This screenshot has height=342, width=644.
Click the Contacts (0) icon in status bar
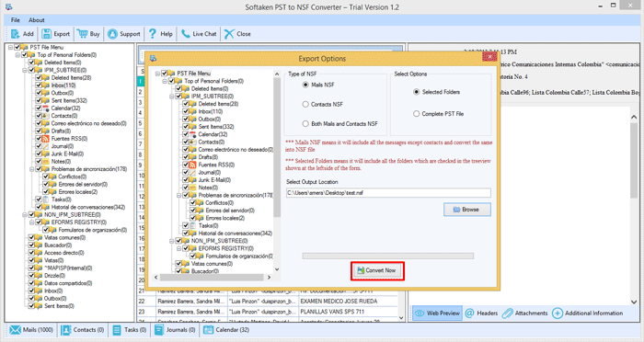pos(65,330)
